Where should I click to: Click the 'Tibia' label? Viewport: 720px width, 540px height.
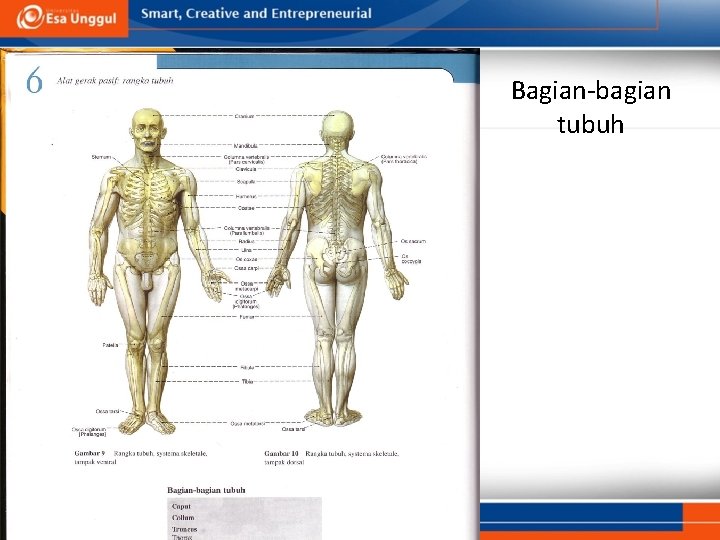coord(247,382)
